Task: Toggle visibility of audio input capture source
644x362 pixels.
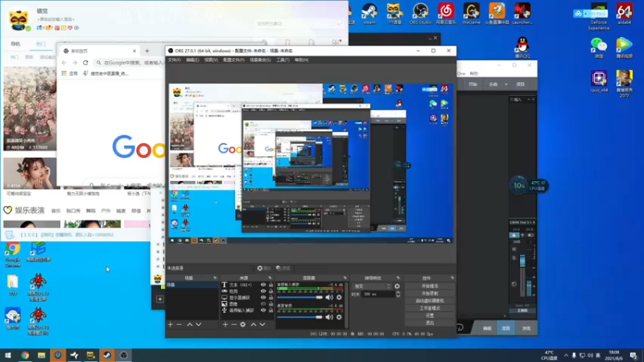Action: point(263,311)
